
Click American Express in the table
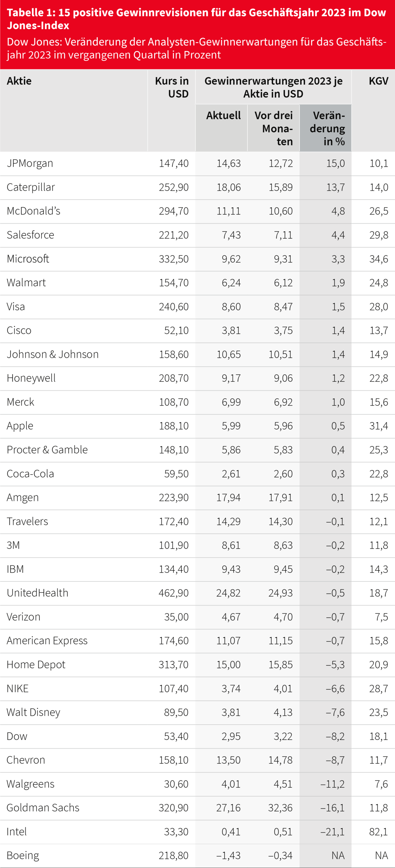pos(47,641)
